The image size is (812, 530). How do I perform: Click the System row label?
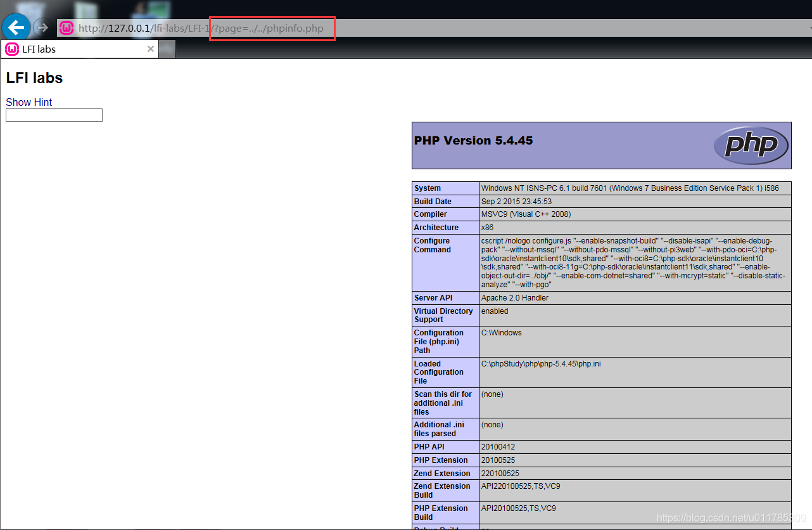[428, 188]
